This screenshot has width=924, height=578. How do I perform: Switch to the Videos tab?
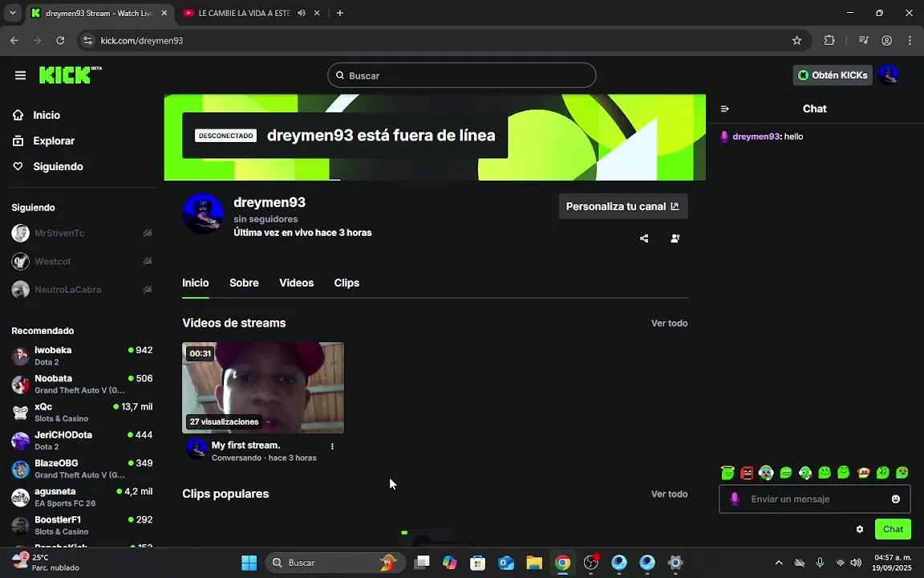pyautogui.click(x=297, y=283)
